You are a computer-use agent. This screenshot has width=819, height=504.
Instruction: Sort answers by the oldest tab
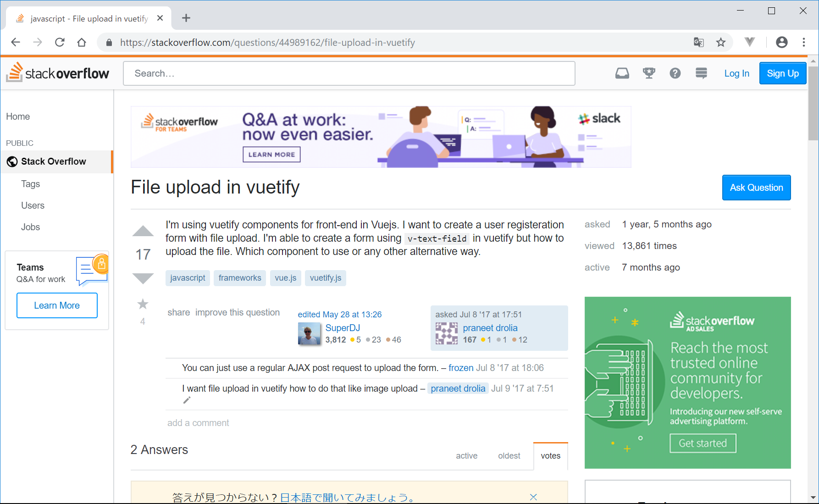[509, 456]
